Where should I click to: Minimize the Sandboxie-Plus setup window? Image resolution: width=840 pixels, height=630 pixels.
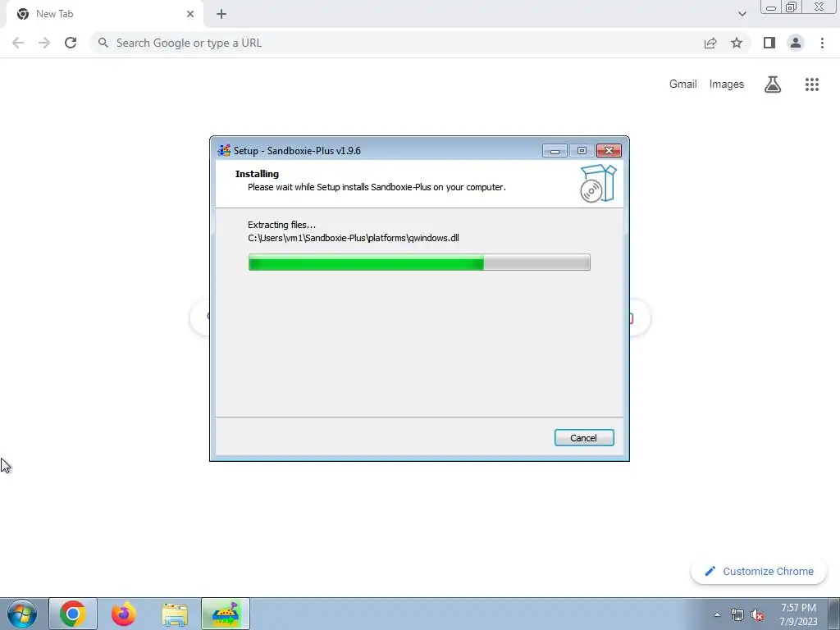555,151
